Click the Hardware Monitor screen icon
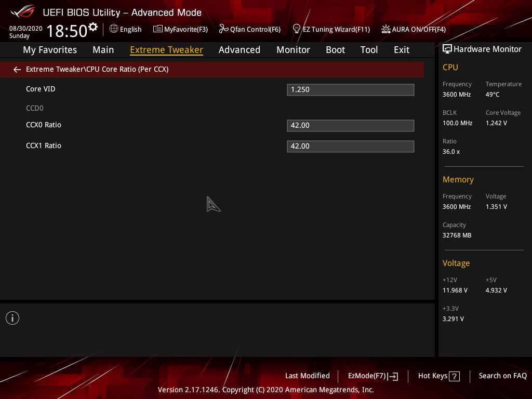This screenshot has height=399, width=532. click(447, 49)
